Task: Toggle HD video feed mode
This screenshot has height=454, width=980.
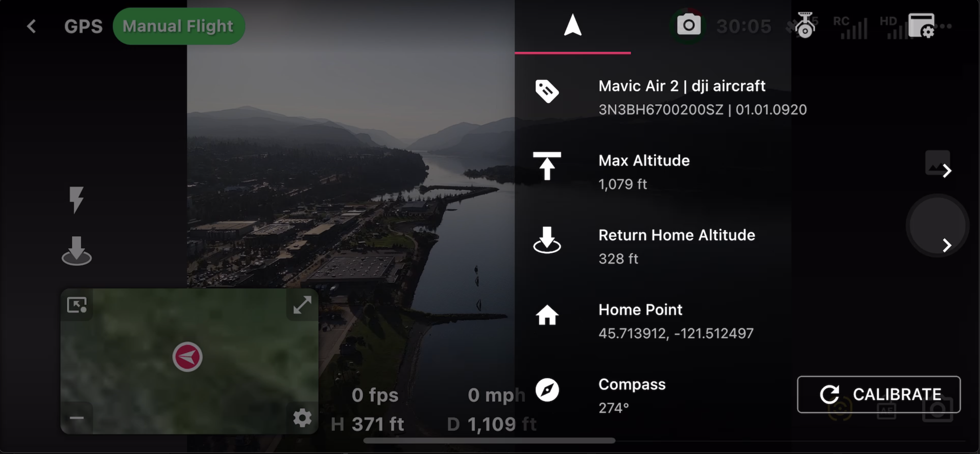Action: click(x=888, y=25)
